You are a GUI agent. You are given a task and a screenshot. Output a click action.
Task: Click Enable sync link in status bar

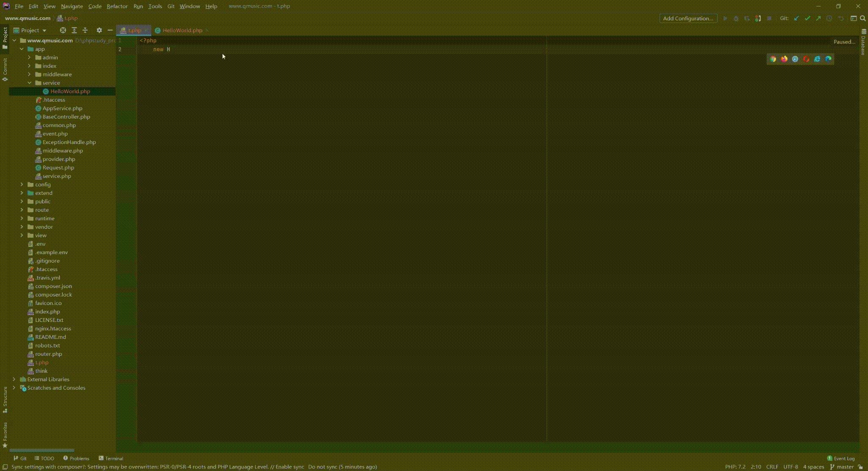[x=289, y=467]
